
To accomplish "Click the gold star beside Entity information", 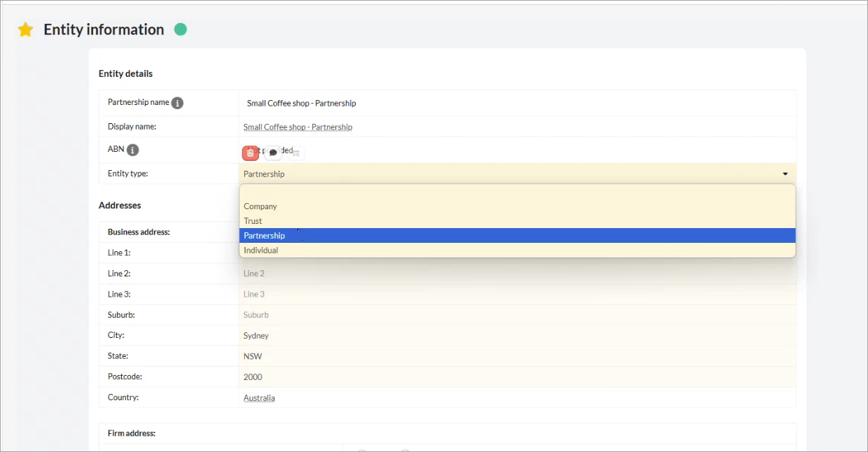I will 25,29.
